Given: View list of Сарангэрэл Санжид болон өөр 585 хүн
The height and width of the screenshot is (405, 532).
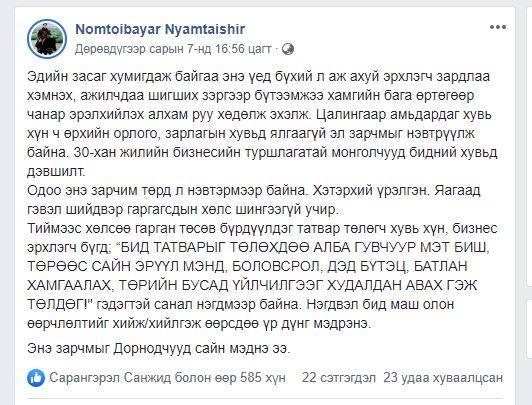Looking at the screenshot, I should coord(168,378).
